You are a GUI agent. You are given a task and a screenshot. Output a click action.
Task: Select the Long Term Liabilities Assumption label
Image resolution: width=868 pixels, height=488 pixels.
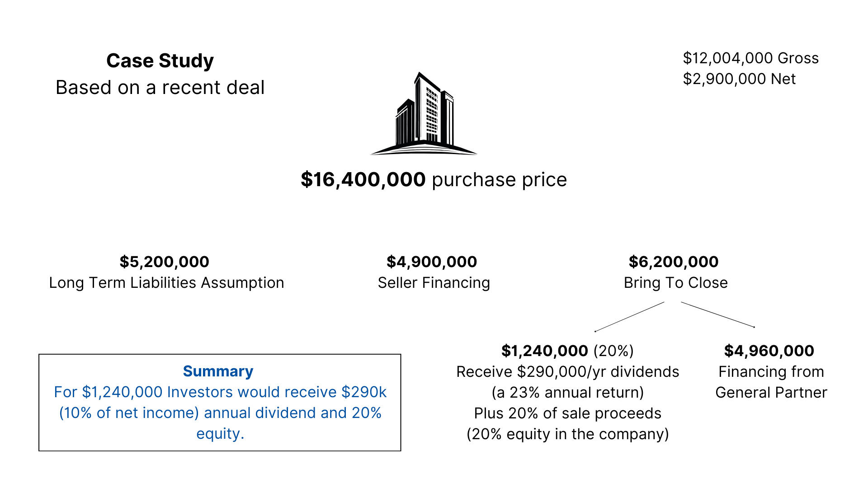click(x=166, y=282)
